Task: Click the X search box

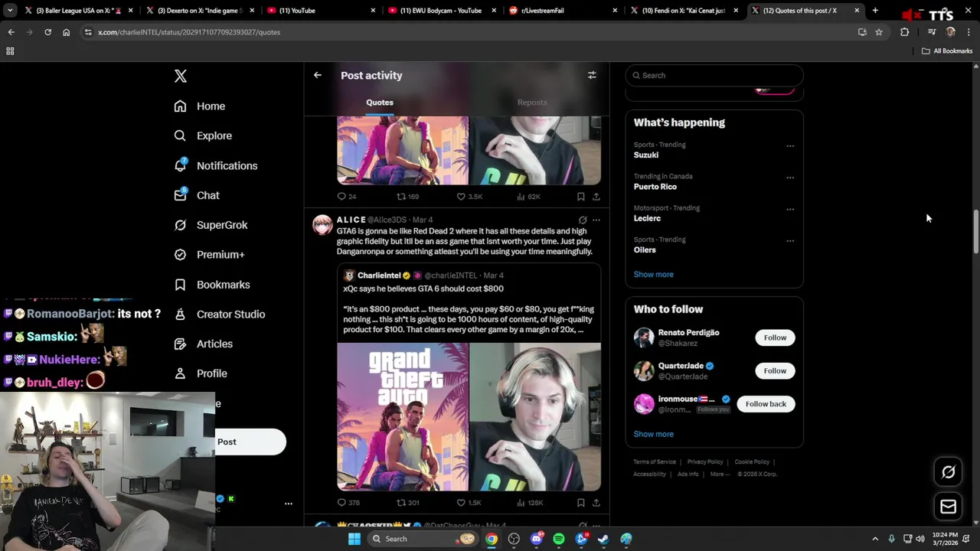Action: (714, 75)
